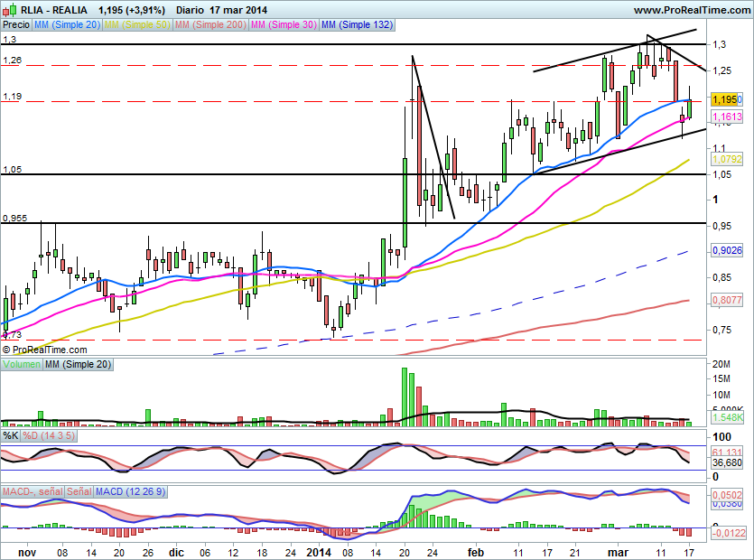Click the 06 date tick on time axis
This screenshot has height=560, width=754.
(205, 552)
